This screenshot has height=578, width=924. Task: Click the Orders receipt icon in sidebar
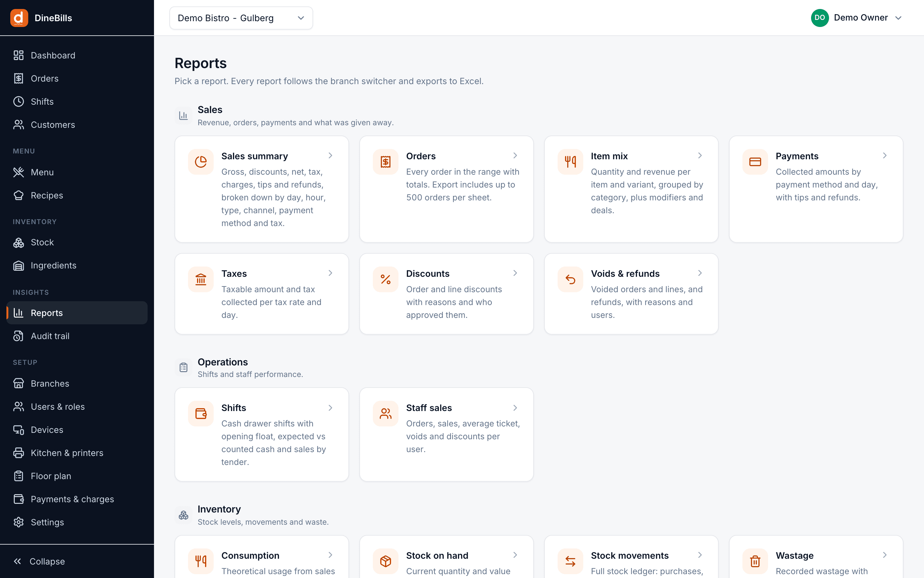19,78
